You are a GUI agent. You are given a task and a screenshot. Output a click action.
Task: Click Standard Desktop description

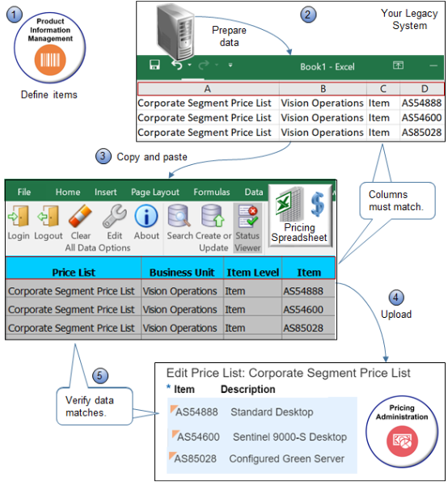(272, 412)
